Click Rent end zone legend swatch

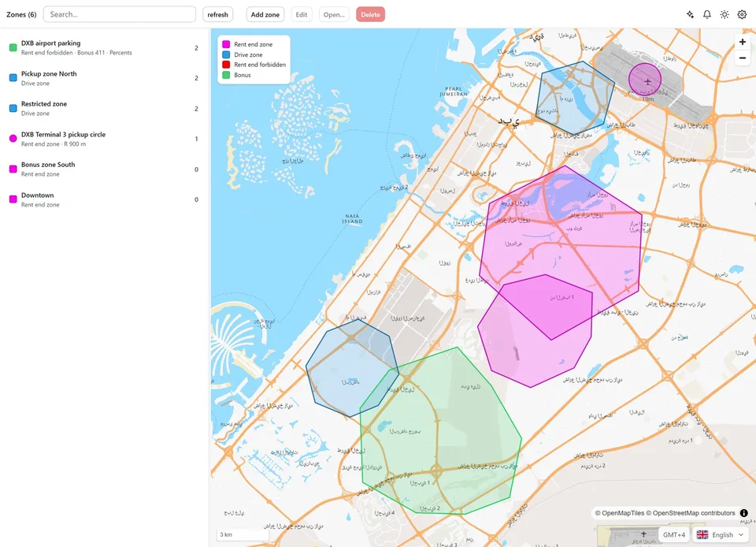[x=226, y=44]
